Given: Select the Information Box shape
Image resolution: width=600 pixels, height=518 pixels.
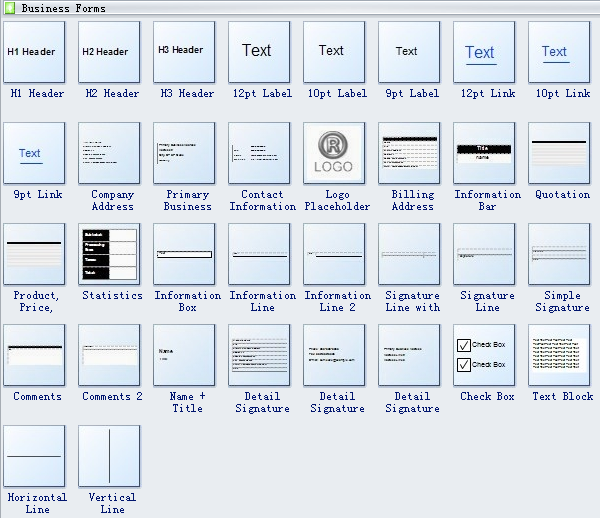Looking at the screenshot, I should 184,254.
